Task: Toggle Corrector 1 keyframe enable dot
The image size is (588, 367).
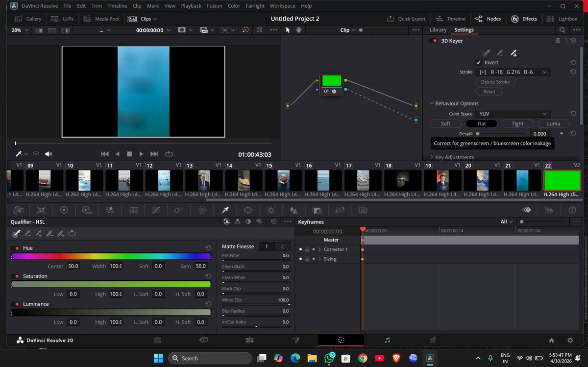Action: (301, 249)
